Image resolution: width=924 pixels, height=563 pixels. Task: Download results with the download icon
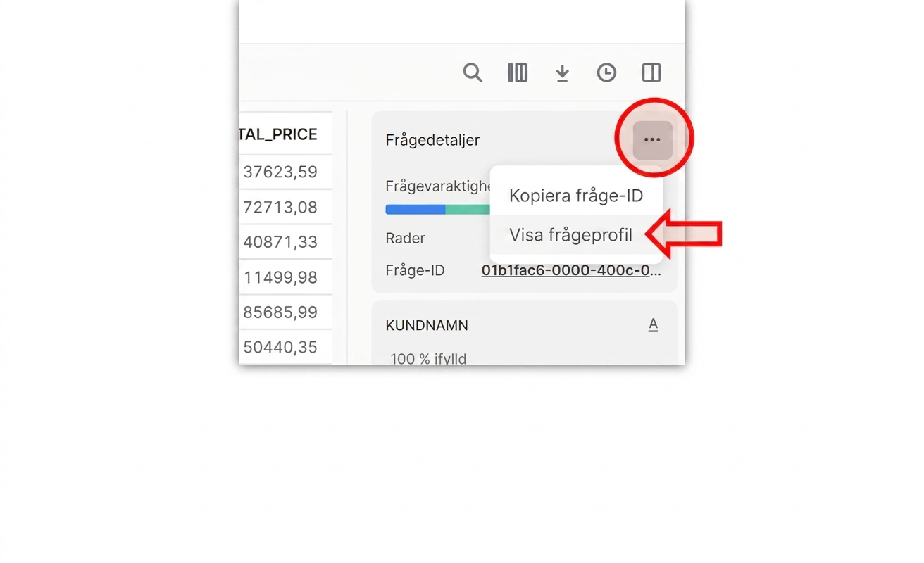[562, 72]
